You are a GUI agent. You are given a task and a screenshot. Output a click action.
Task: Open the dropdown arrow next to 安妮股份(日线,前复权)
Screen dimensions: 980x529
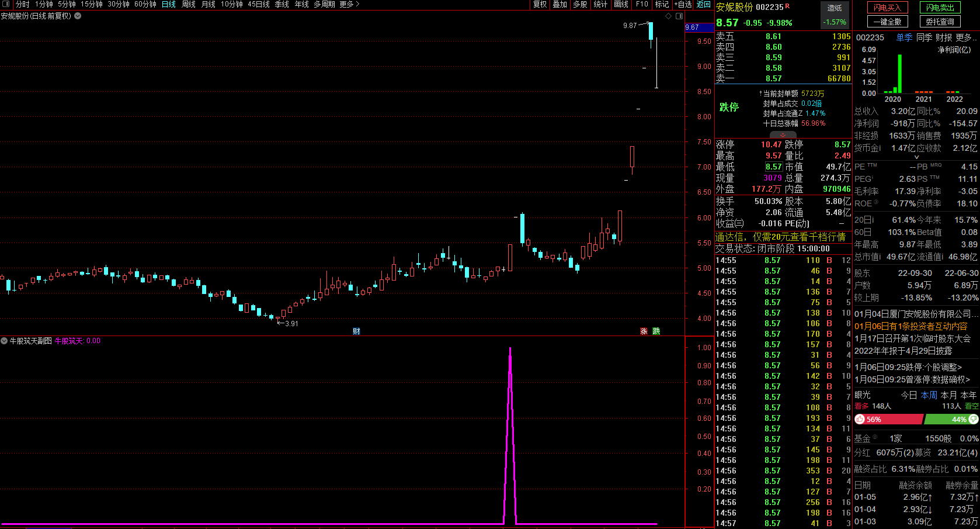coord(78,16)
